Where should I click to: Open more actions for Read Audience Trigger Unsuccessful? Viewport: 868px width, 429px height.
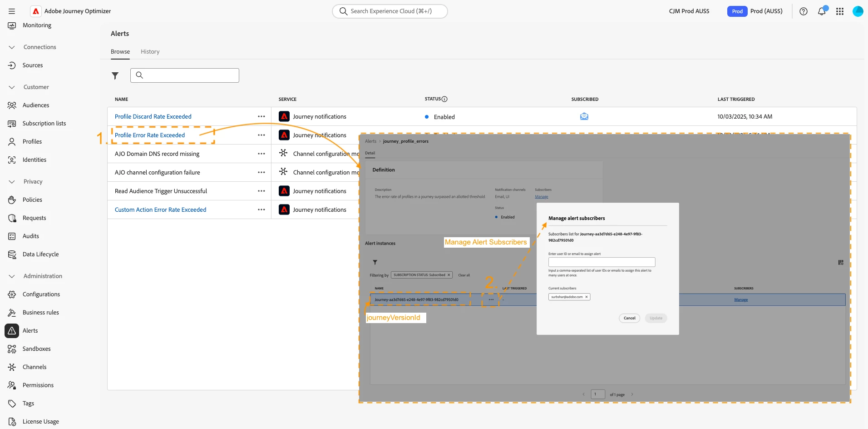[261, 191]
